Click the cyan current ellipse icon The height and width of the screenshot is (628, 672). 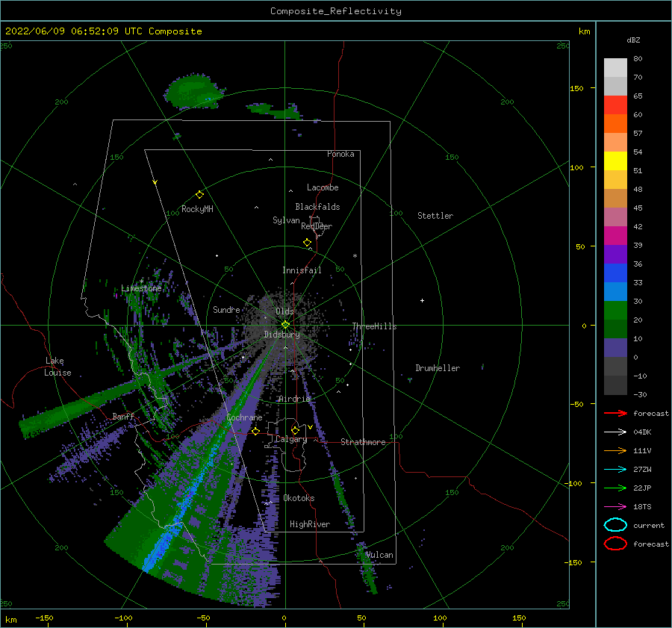click(615, 525)
